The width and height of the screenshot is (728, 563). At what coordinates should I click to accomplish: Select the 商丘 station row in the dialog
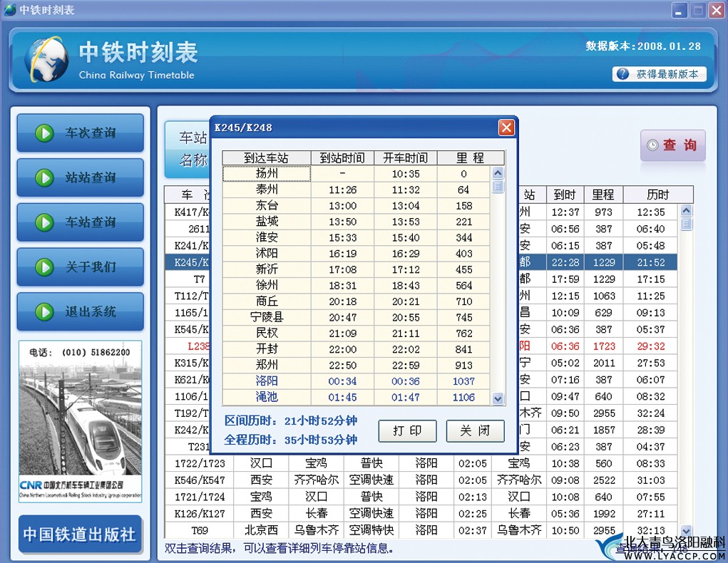pos(356,301)
